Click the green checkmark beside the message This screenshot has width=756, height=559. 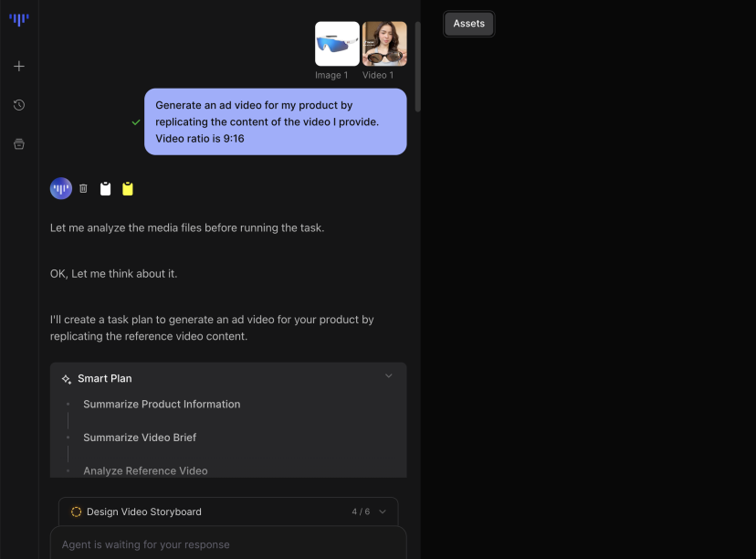[x=136, y=121]
